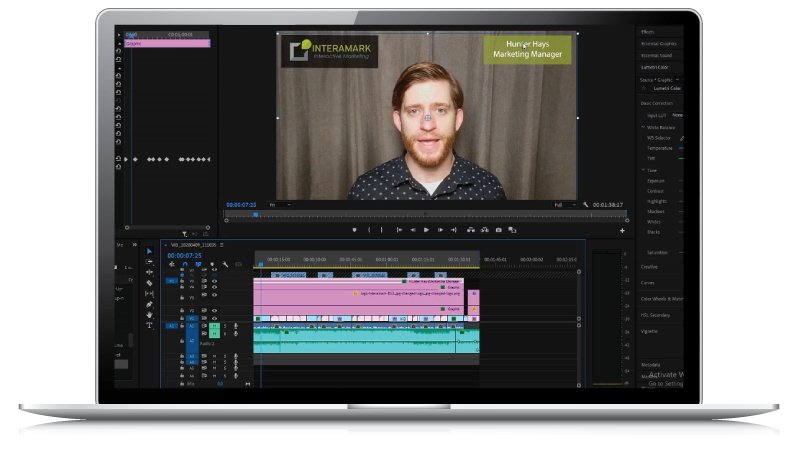Adjust the Temperature slider
This screenshot has height=453, width=800.
click(x=681, y=148)
